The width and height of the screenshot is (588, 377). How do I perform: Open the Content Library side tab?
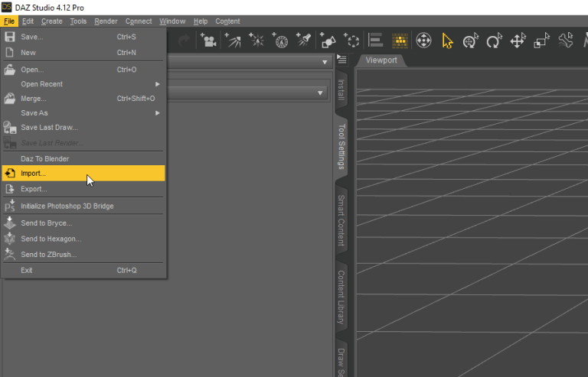pos(341,297)
